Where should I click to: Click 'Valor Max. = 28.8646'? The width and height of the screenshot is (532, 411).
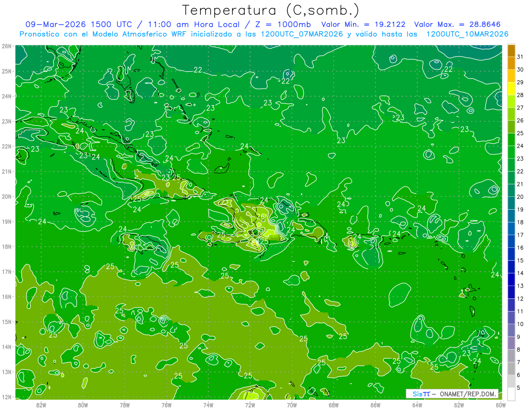coord(458,24)
